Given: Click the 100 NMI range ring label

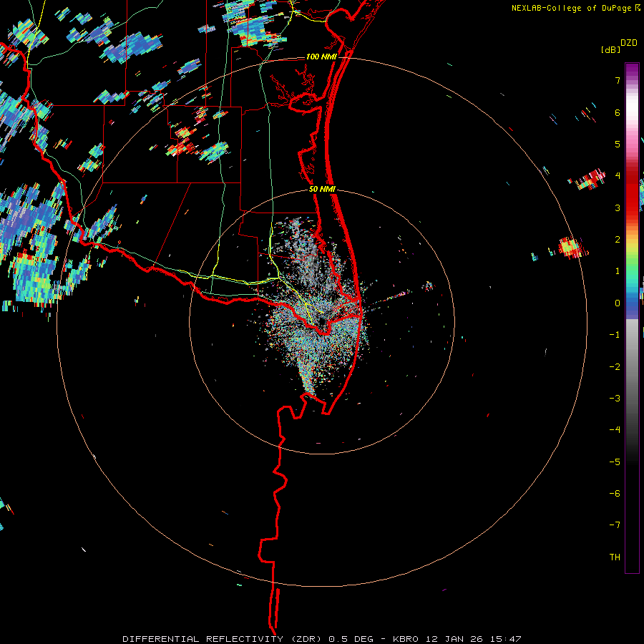Looking at the screenshot, I should [x=321, y=57].
